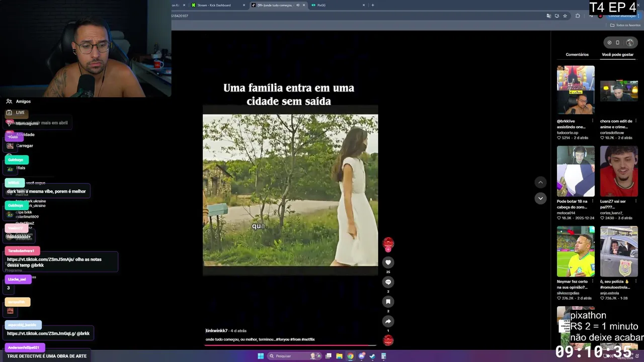The image size is (644, 362).
Task: Open Calculator from taskbar
Action: click(383, 356)
